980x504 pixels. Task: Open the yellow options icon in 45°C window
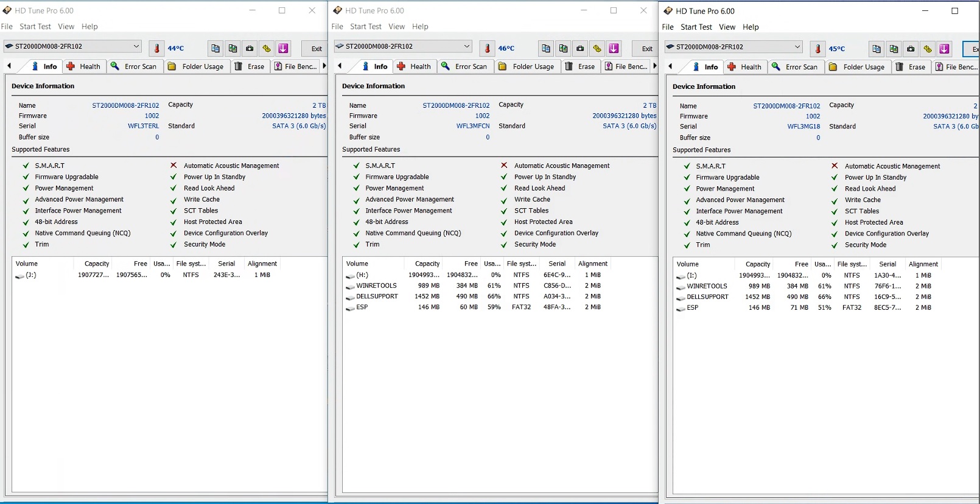(928, 49)
